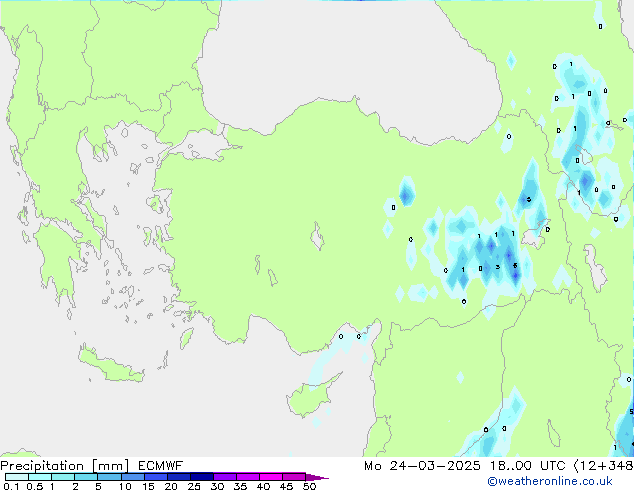Click the '18..00 UTC' time text
This screenshot has width=634, height=490.
[527, 466]
